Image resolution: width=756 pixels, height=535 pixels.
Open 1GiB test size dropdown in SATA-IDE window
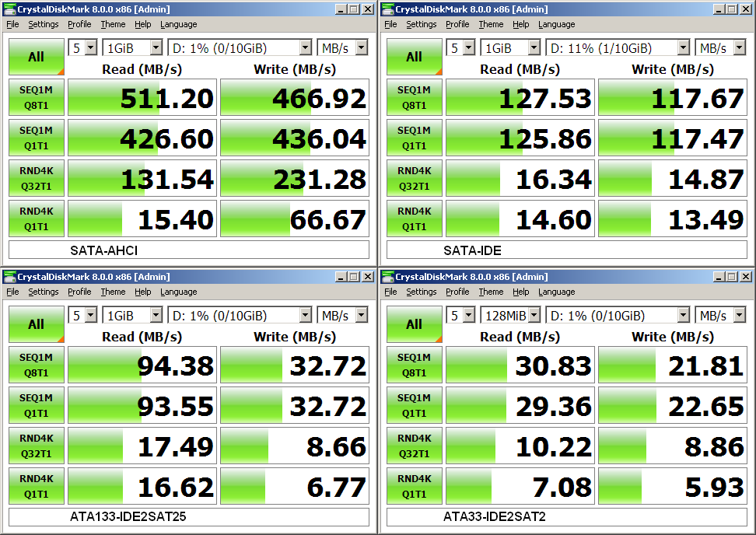coord(510,47)
